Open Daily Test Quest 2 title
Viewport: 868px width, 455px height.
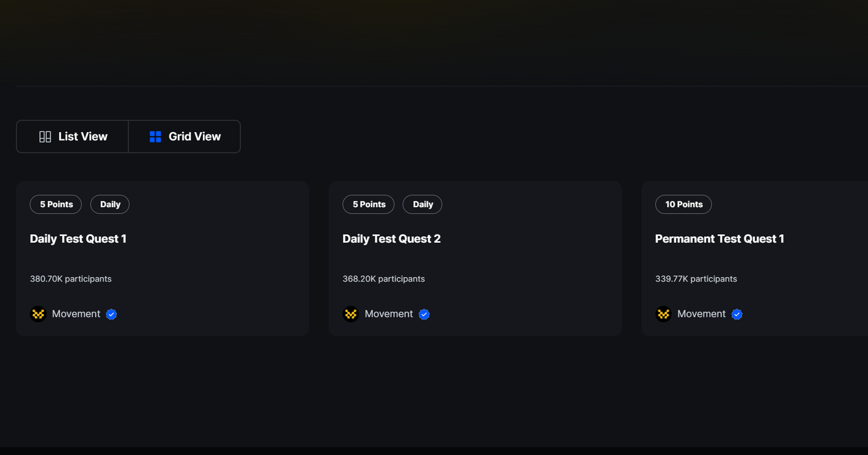point(391,239)
